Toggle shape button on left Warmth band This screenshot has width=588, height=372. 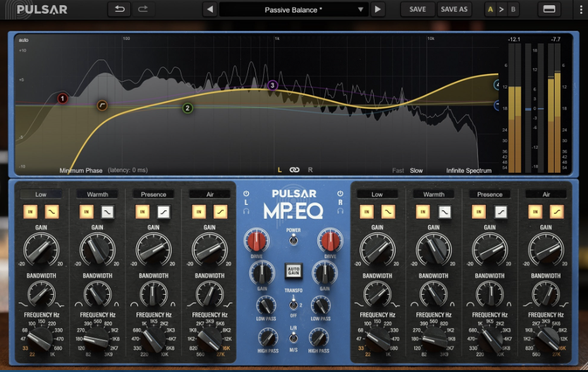(x=107, y=212)
